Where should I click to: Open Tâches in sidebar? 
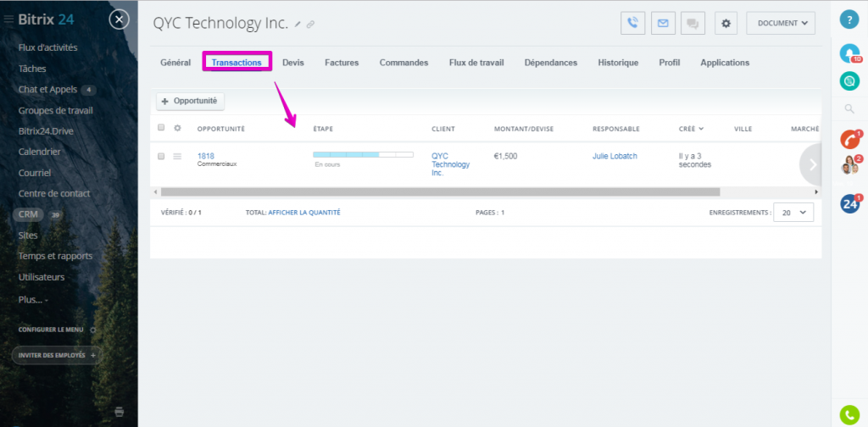[32, 69]
